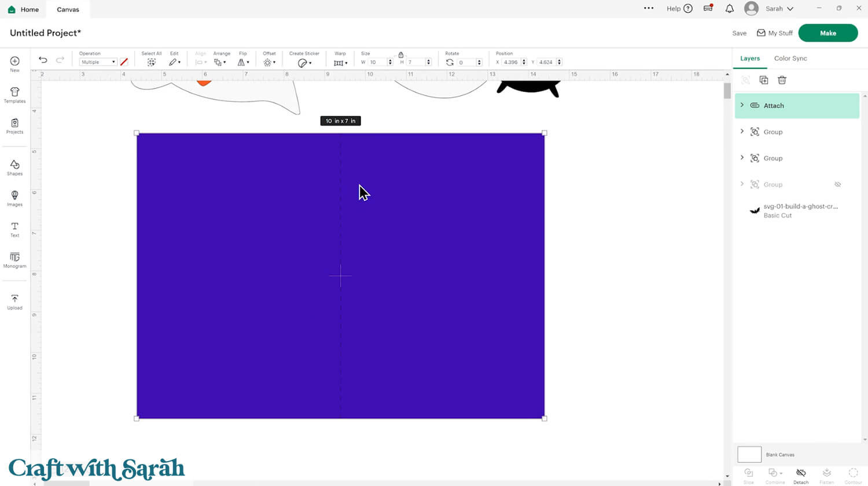Delete the selected layer with the trash icon
This screenshot has width=868, height=486.
[x=782, y=80]
